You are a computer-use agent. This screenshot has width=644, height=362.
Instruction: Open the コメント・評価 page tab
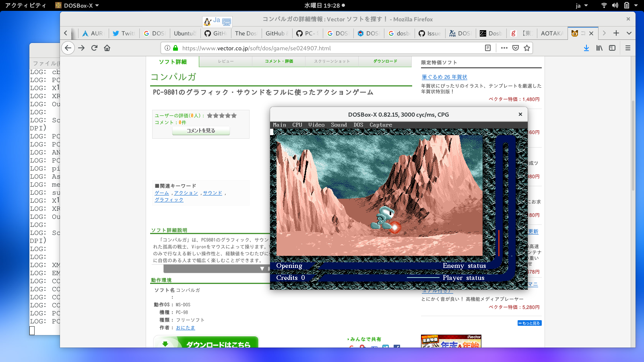(x=279, y=61)
